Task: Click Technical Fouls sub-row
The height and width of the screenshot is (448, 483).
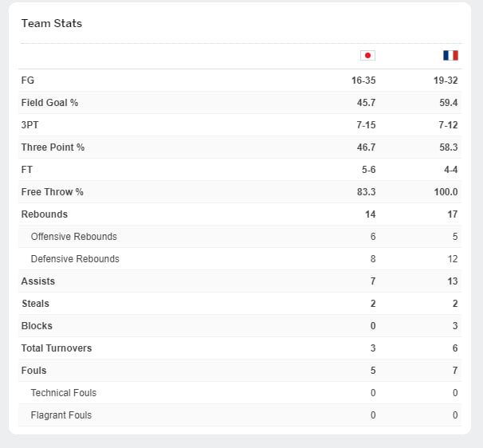Action: [x=240, y=393]
